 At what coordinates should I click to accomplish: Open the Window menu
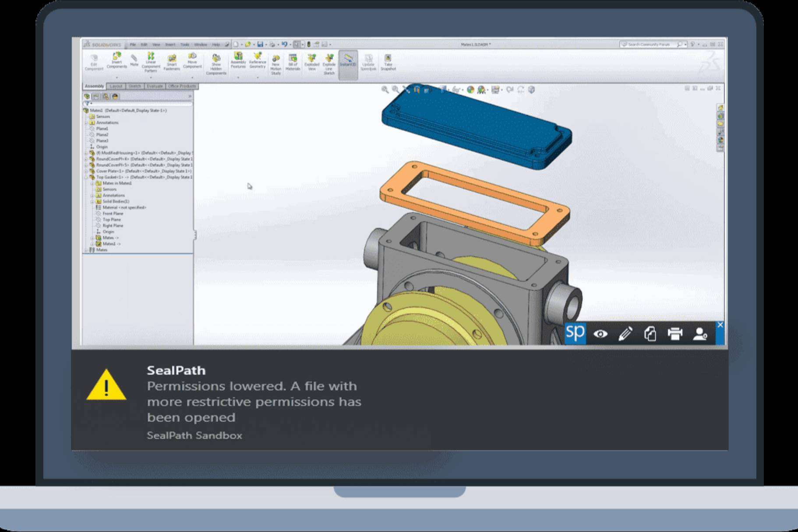pyautogui.click(x=201, y=45)
